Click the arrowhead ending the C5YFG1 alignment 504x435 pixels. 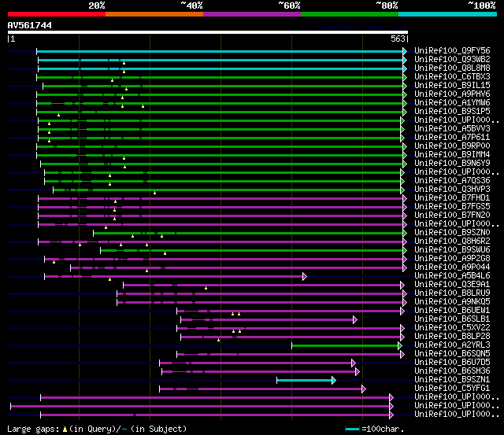pyautogui.click(x=364, y=389)
